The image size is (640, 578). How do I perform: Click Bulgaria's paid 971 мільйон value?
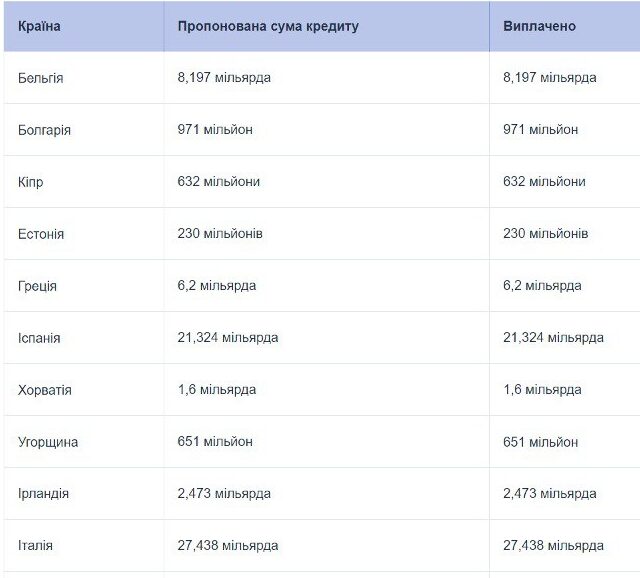[540, 129]
